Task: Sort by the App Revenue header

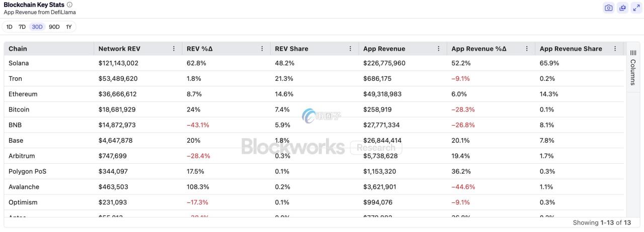Action: click(x=384, y=49)
